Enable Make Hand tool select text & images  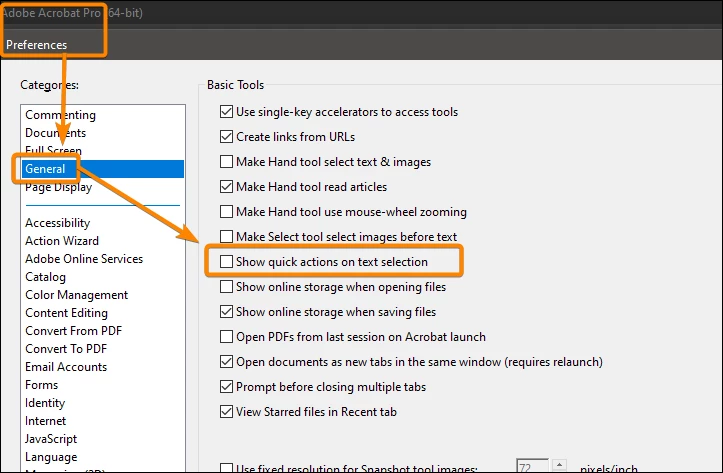[x=226, y=161]
